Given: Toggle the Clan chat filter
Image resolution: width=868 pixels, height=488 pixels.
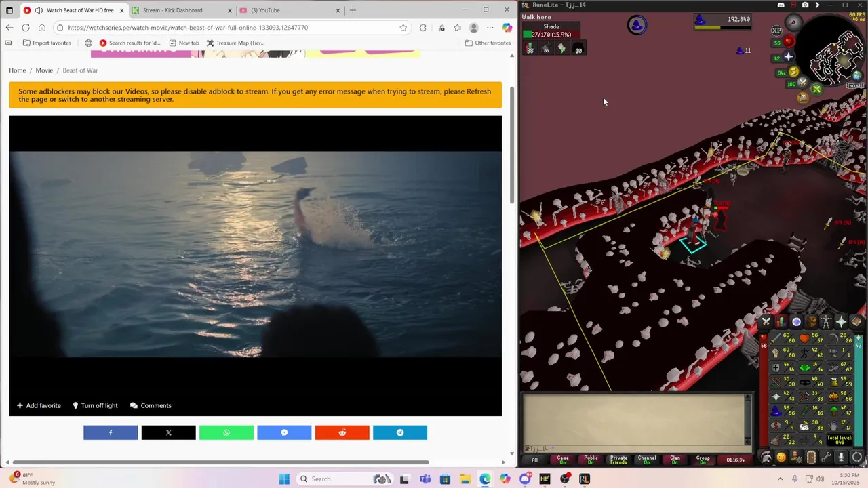Looking at the screenshot, I should pyautogui.click(x=675, y=460).
